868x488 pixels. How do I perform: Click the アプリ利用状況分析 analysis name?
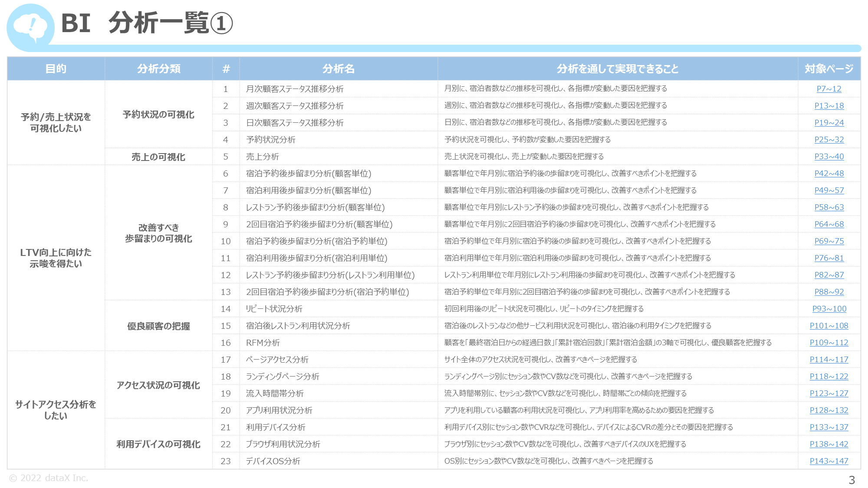(279, 410)
